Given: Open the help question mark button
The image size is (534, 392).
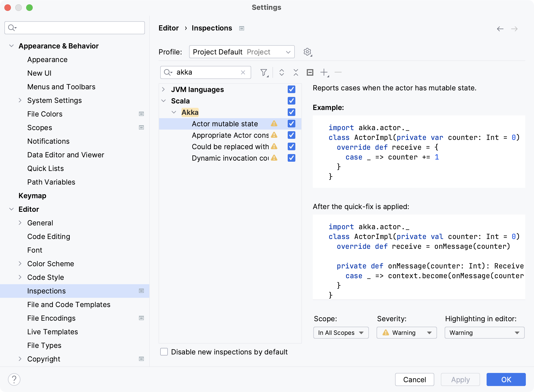Looking at the screenshot, I should 14,379.
